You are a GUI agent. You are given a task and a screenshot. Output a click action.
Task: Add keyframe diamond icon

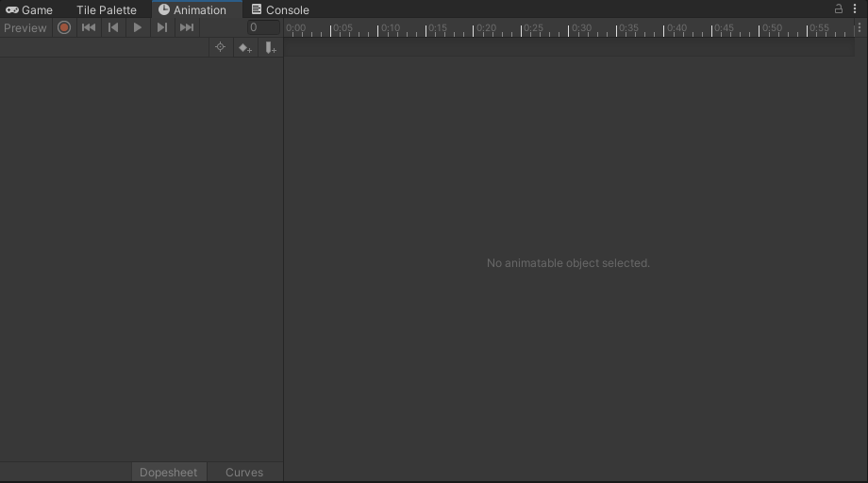[x=245, y=47]
